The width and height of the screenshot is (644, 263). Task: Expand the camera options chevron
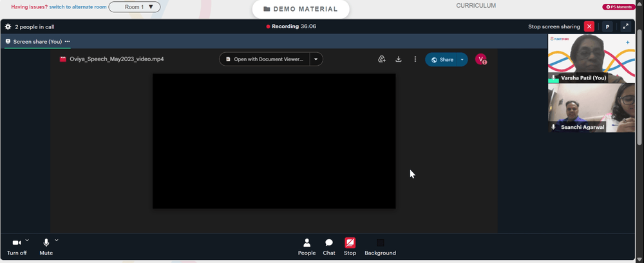point(27,240)
